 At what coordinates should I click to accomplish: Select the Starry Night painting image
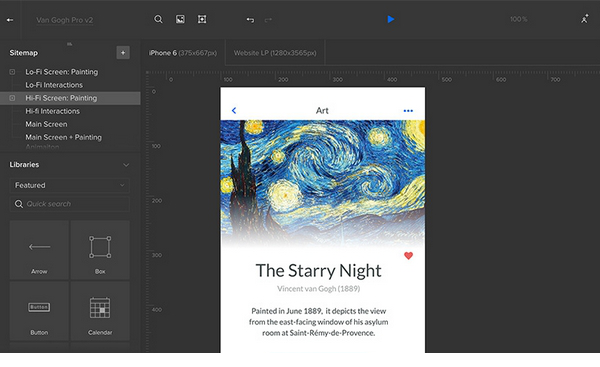point(323,184)
